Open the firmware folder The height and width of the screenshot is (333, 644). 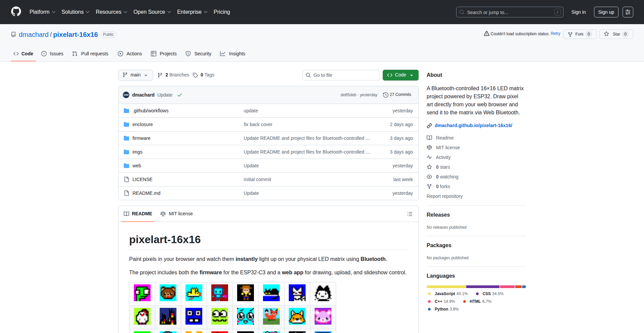click(141, 138)
